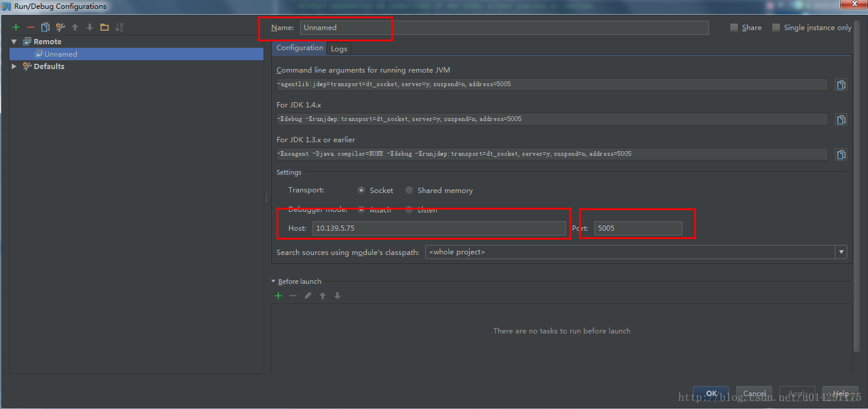Add a Before launch task
The width and height of the screenshot is (868, 409).
point(278,296)
